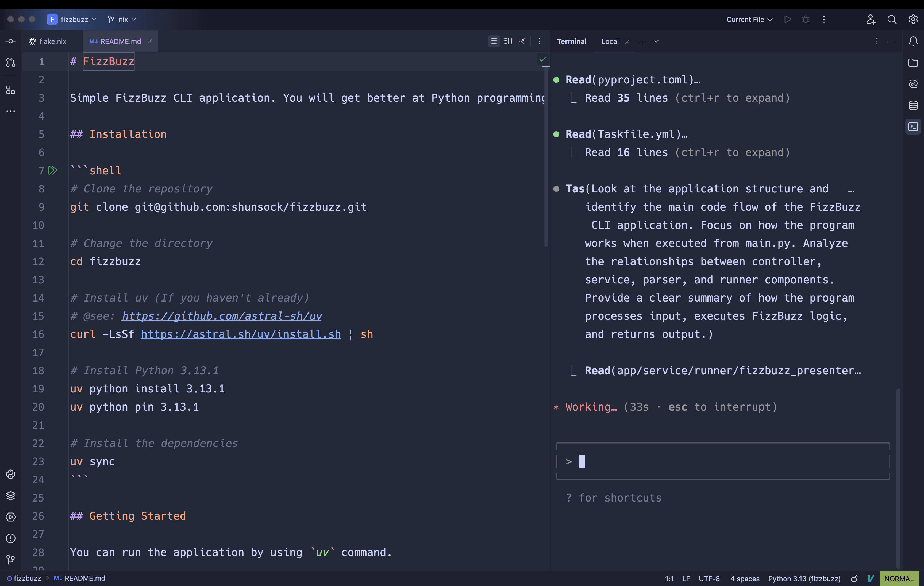Switch to preview-only view mode

522,41
